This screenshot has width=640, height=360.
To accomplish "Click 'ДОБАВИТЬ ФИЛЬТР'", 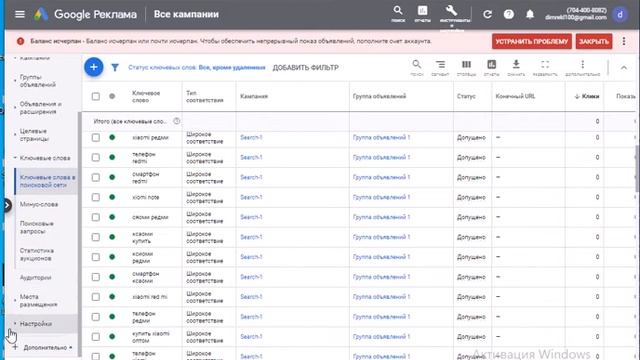I will coord(305,68).
